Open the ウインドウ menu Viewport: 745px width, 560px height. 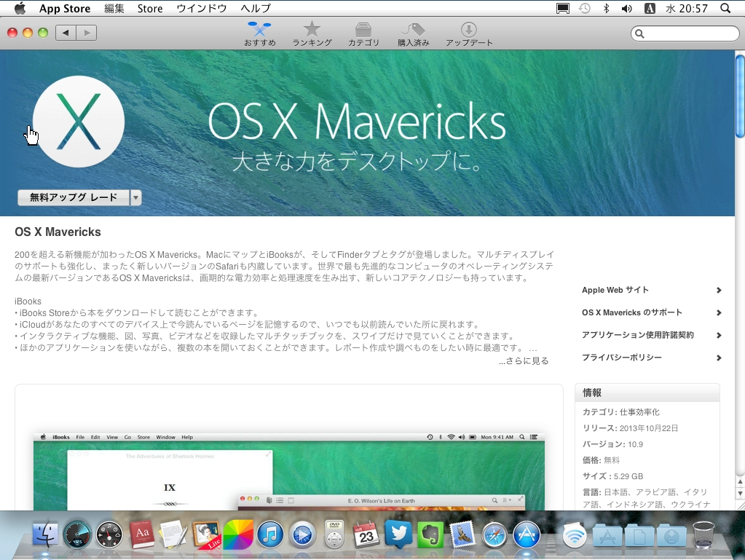(202, 9)
